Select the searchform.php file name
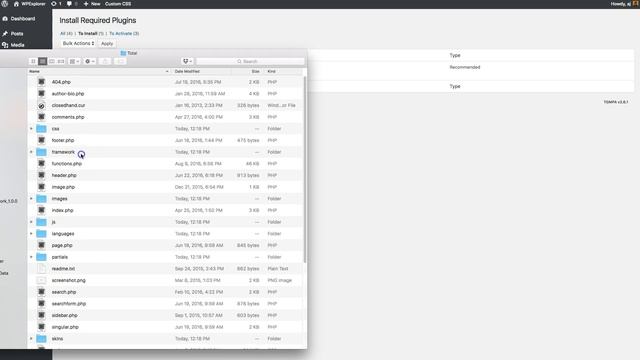This screenshot has height=360, width=640. tap(69, 304)
